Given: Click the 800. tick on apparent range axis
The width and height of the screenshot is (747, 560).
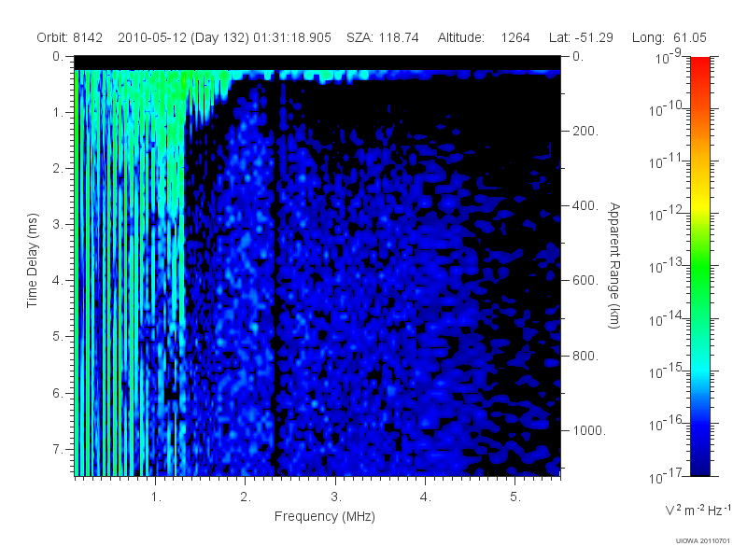Looking at the screenshot, I should [585, 356].
